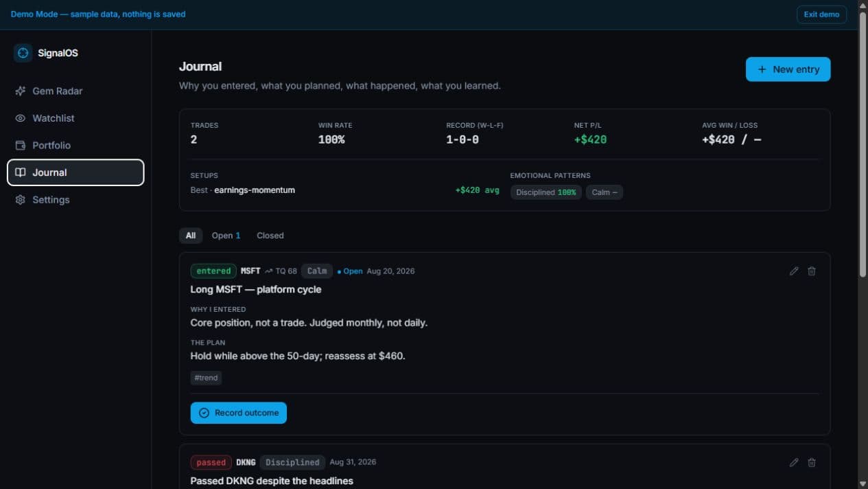The width and height of the screenshot is (868, 489).
Task: Create a New entry
Action: click(788, 69)
